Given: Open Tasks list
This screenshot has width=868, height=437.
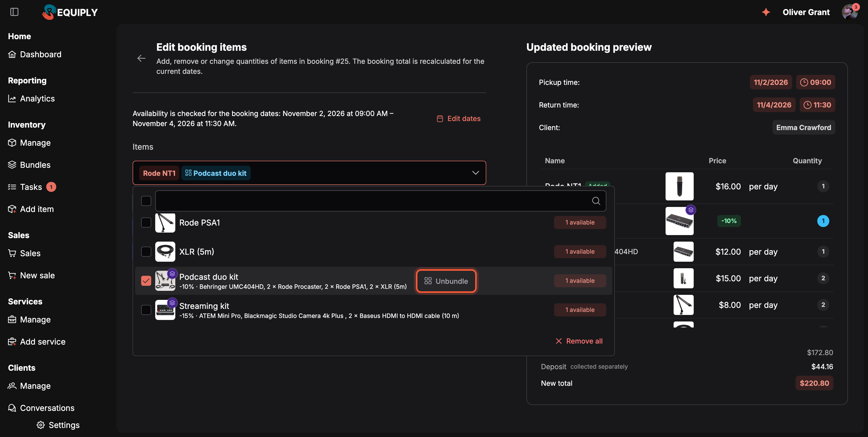Looking at the screenshot, I should coord(32,187).
